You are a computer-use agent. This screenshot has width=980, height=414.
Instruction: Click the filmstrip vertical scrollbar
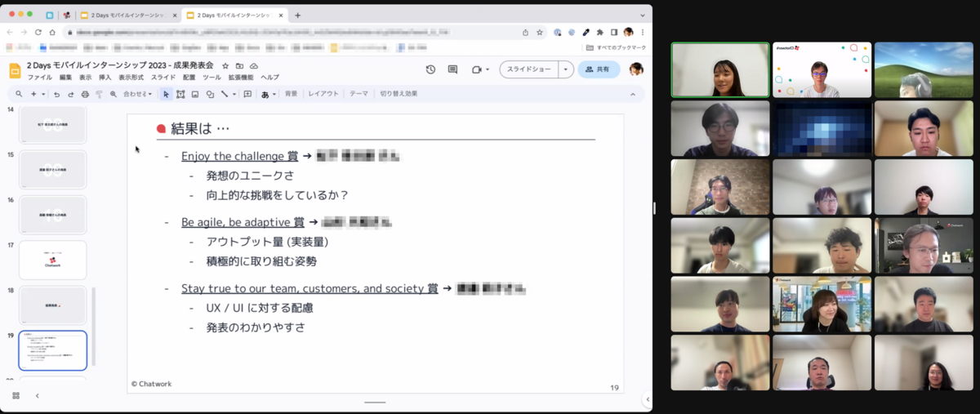[x=93, y=327]
